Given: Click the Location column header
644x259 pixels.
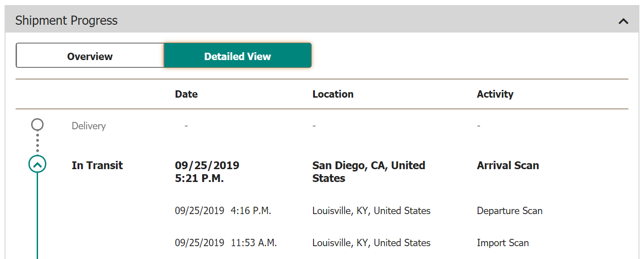Looking at the screenshot, I should 333,94.
